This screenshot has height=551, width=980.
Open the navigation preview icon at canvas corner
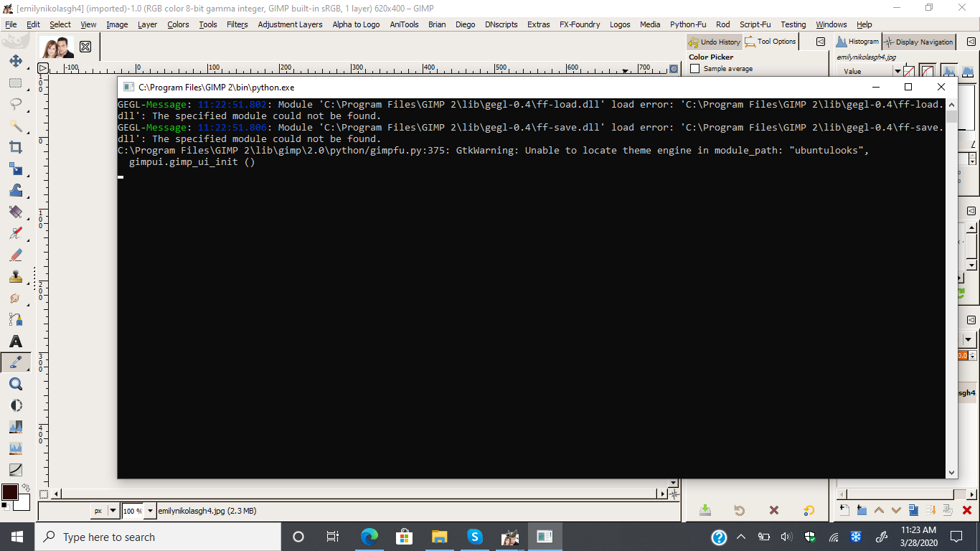(673, 494)
